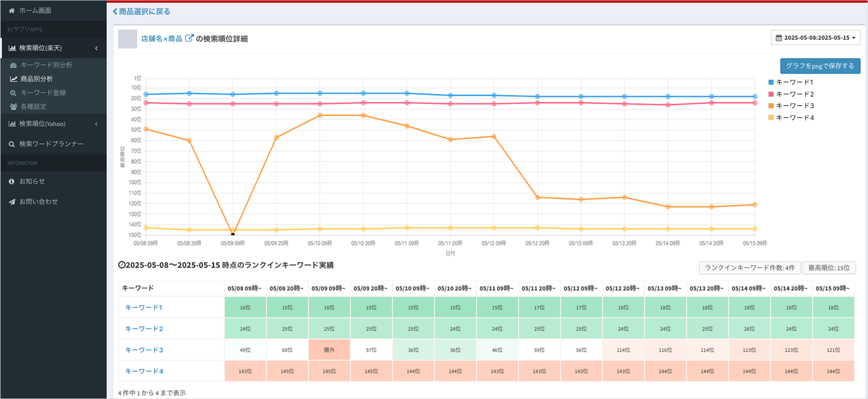Open the date range picker dropdown
This screenshot has height=399, width=868.
pyautogui.click(x=815, y=38)
